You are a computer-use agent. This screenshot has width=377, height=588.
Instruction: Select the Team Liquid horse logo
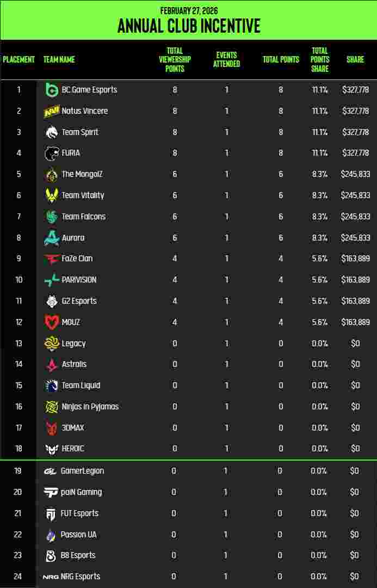pos(51,385)
